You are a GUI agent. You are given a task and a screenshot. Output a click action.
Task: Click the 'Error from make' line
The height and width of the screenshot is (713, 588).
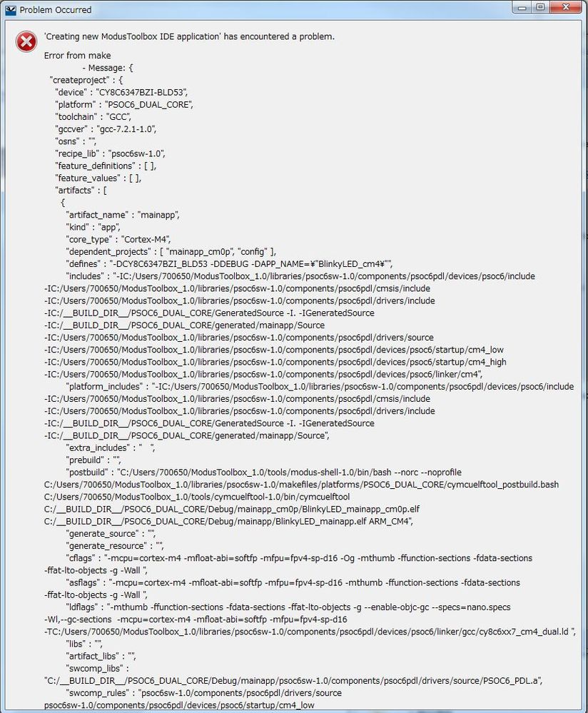point(77,56)
